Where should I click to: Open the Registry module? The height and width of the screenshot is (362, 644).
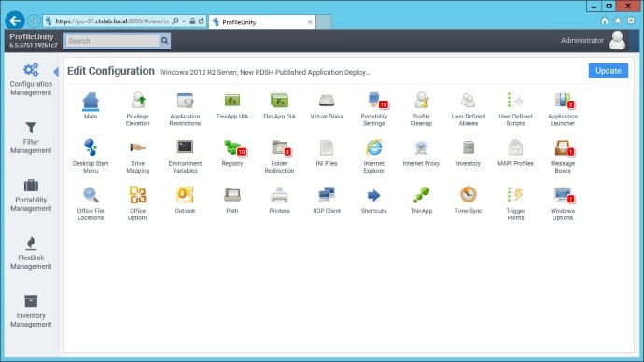point(233,153)
